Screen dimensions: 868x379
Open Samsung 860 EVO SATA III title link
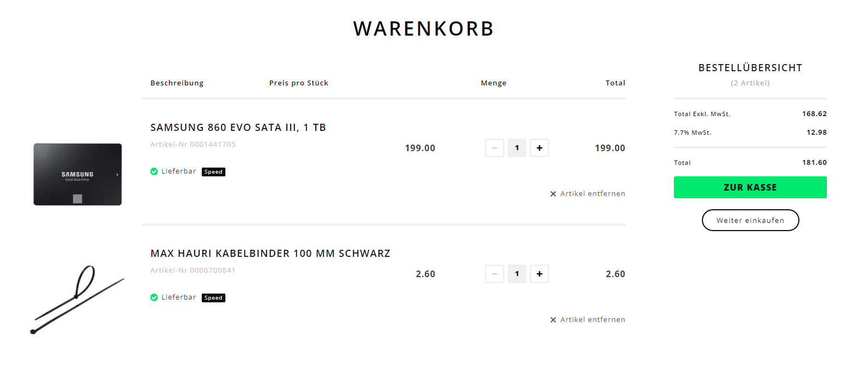click(x=238, y=128)
